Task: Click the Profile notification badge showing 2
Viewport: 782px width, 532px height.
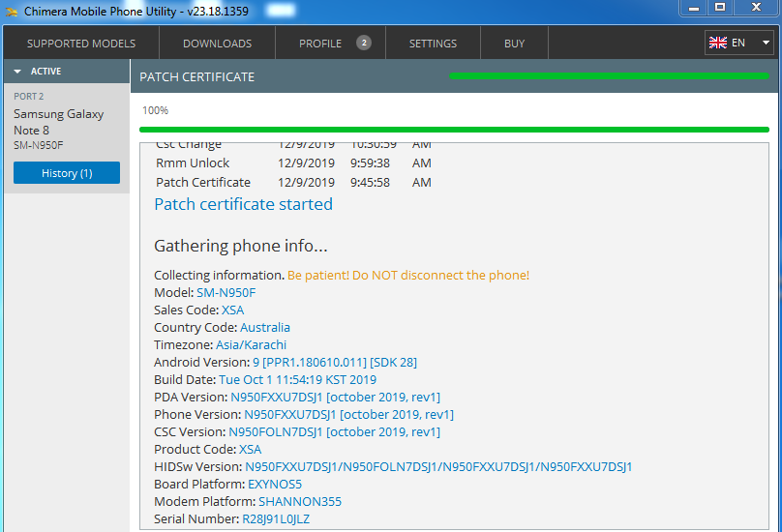Action: tap(364, 43)
